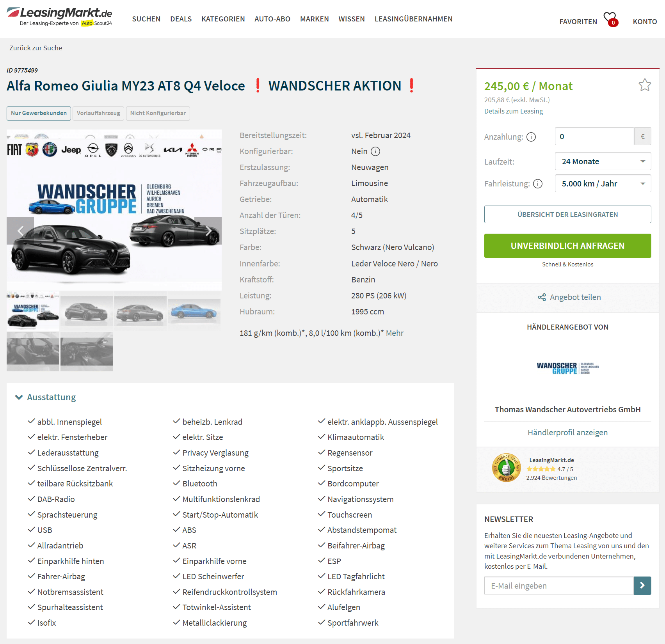Open the LeasingMarkt.de logo homepage
This screenshot has height=644, width=665.
[59, 17]
